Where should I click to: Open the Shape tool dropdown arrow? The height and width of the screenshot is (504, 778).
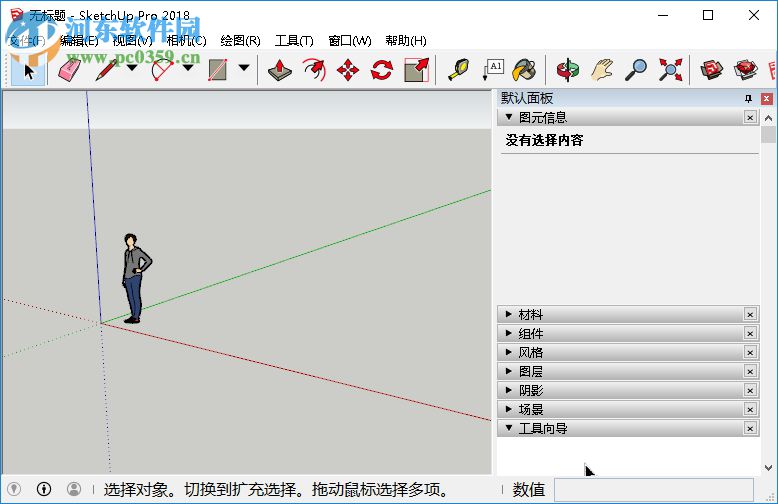click(x=244, y=68)
